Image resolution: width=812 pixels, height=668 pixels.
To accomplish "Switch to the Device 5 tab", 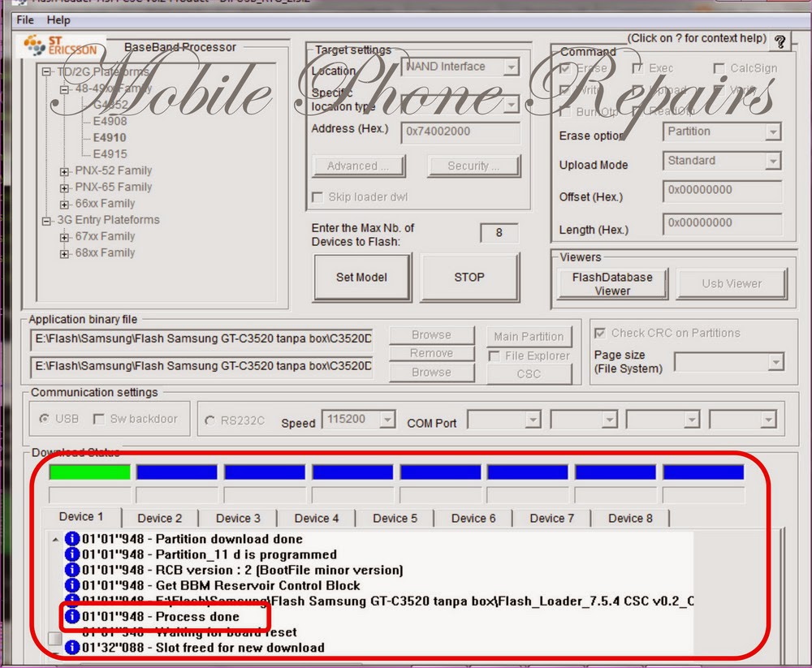I will [395, 519].
